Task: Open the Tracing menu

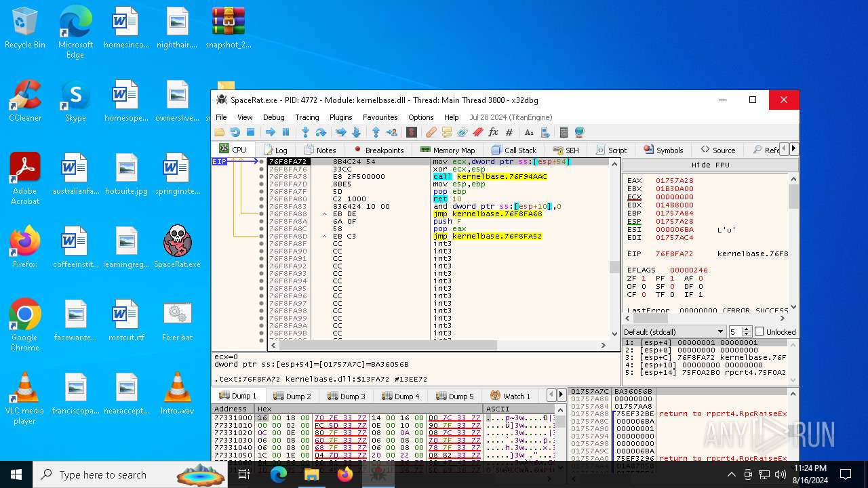Action: tap(307, 117)
